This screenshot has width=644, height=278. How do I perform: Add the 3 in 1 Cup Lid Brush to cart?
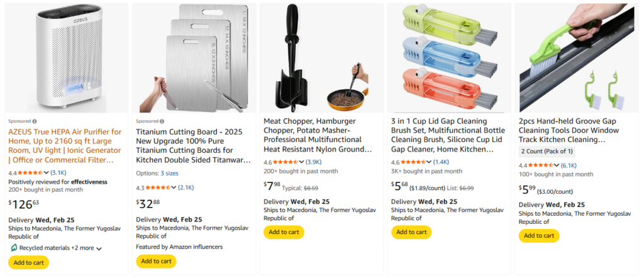pos(411,232)
